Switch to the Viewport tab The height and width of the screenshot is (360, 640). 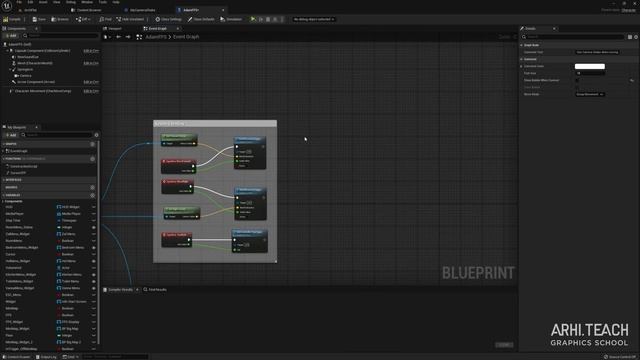[113, 29]
